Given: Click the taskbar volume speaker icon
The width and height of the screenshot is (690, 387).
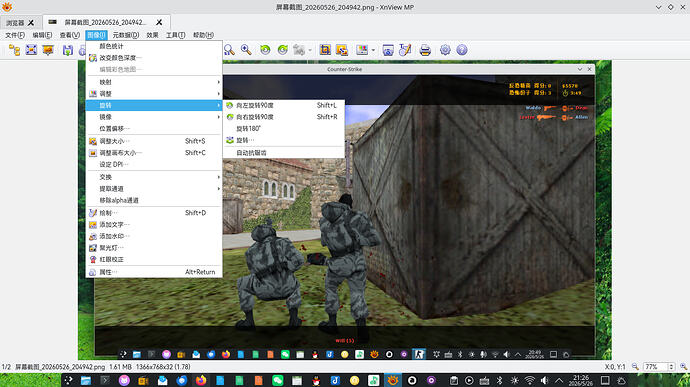Looking at the screenshot, I should [x=544, y=380].
